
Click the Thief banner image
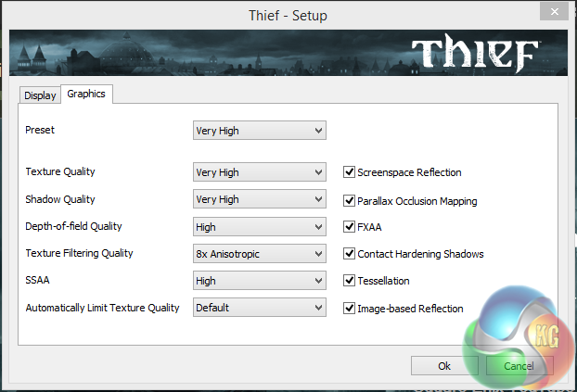click(288, 53)
